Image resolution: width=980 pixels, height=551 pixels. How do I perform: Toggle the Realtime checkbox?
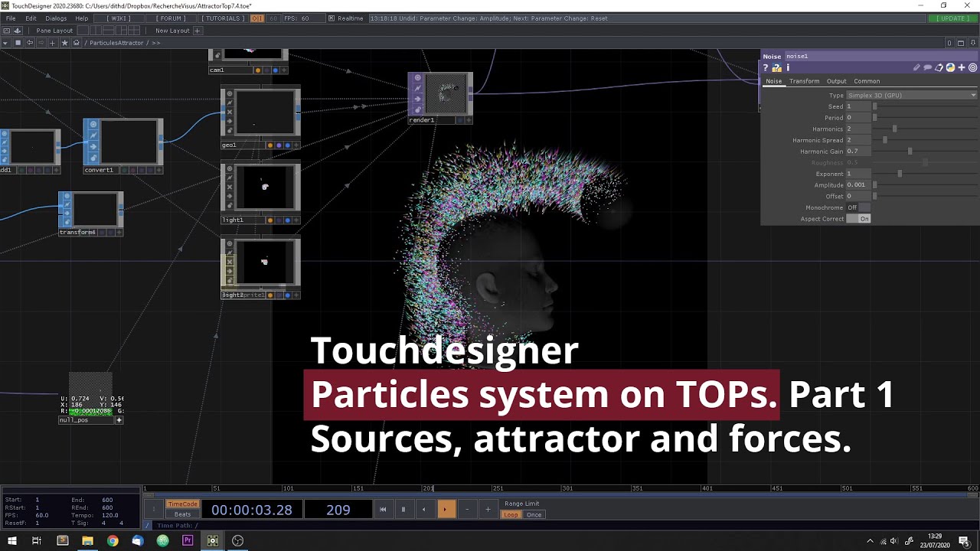(x=331, y=18)
